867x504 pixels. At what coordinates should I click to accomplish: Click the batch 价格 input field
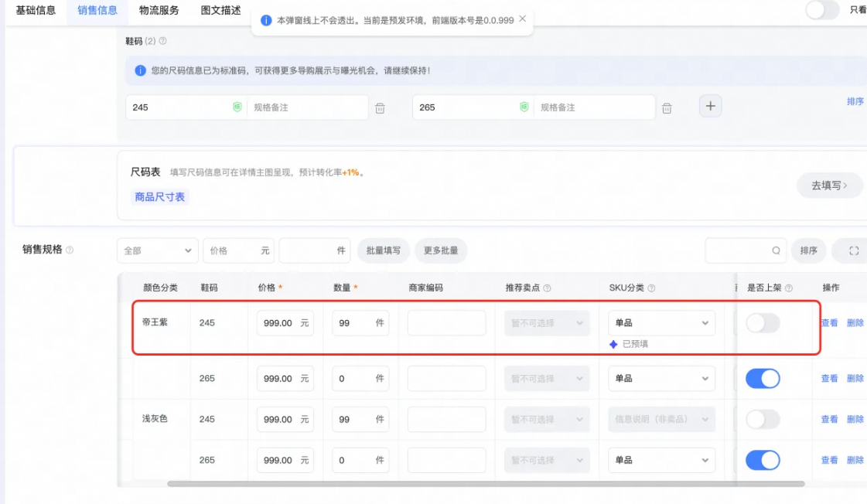click(238, 250)
